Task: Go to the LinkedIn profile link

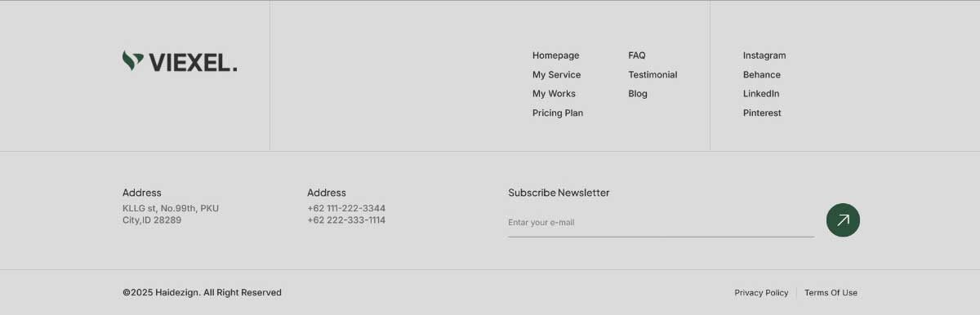Action: 761,94
